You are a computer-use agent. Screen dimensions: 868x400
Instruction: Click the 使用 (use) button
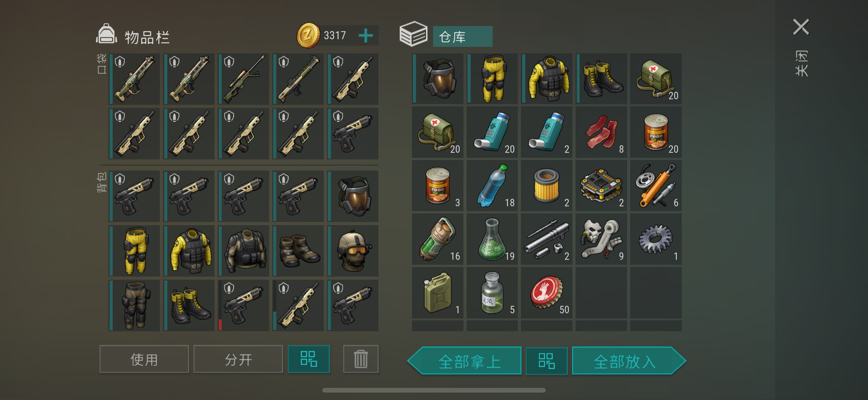click(x=144, y=359)
